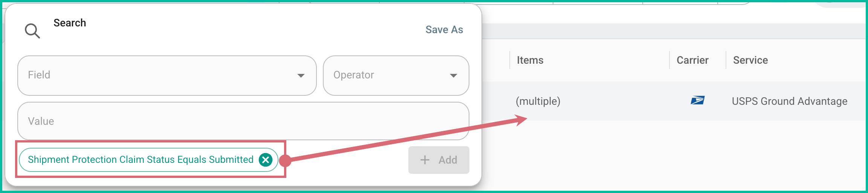Click the Operator dropdown caret
The width and height of the screenshot is (868, 193).
pos(454,76)
